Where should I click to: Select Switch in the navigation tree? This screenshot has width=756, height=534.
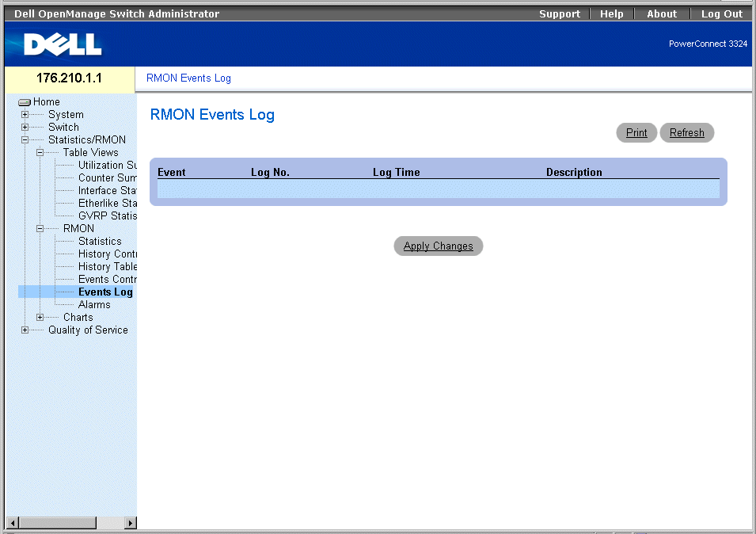(x=63, y=128)
